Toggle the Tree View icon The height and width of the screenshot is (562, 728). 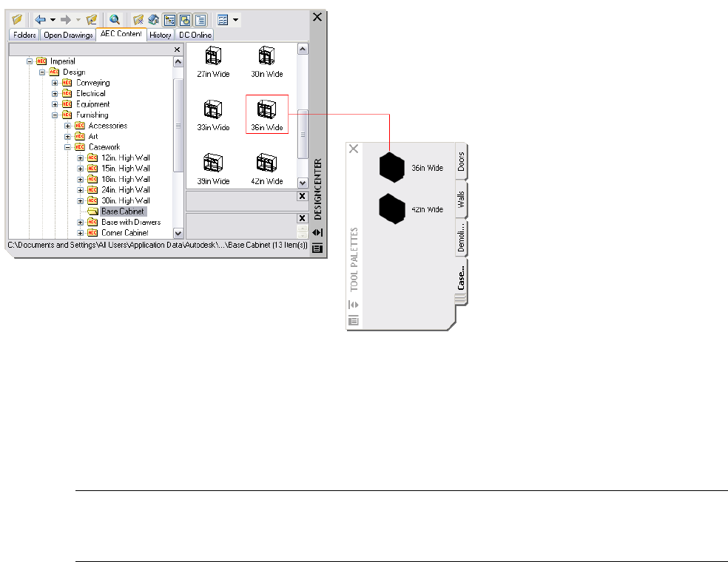point(169,19)
